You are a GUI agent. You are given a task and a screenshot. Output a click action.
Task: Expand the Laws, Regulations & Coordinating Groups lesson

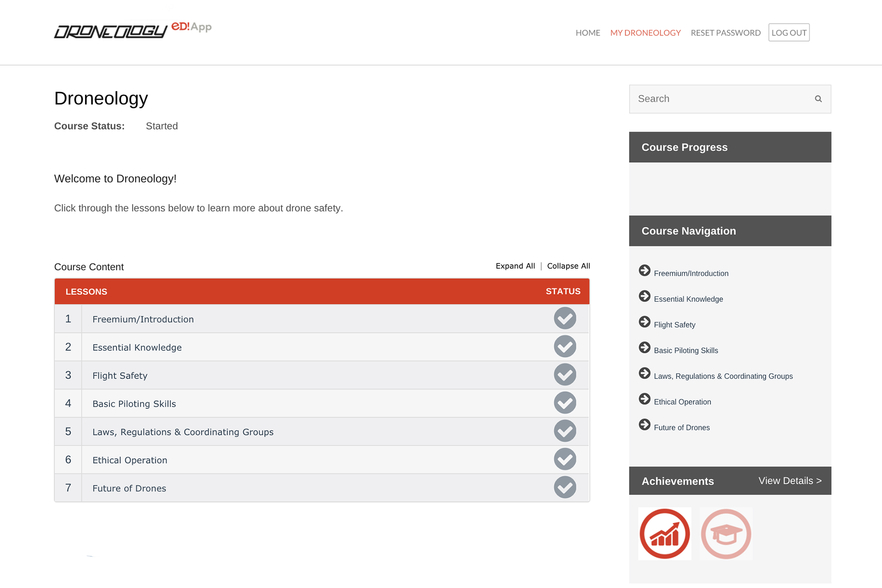(x=182, y=431)
